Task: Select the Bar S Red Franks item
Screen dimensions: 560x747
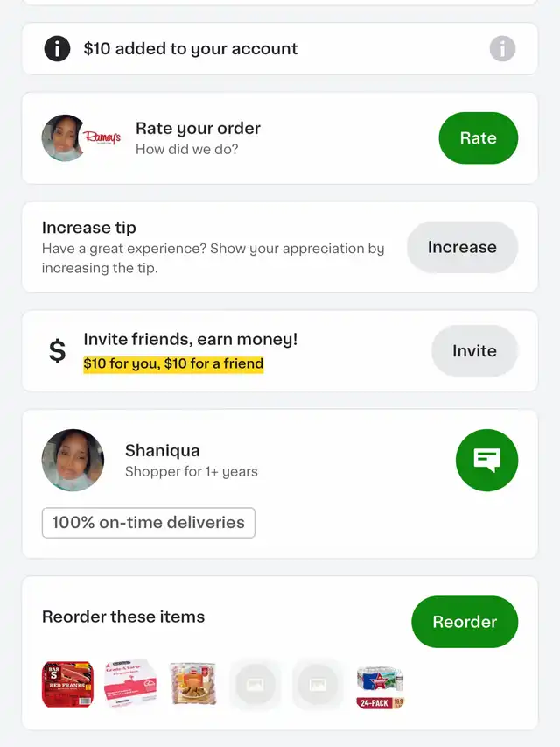Action: click(67, 684)
